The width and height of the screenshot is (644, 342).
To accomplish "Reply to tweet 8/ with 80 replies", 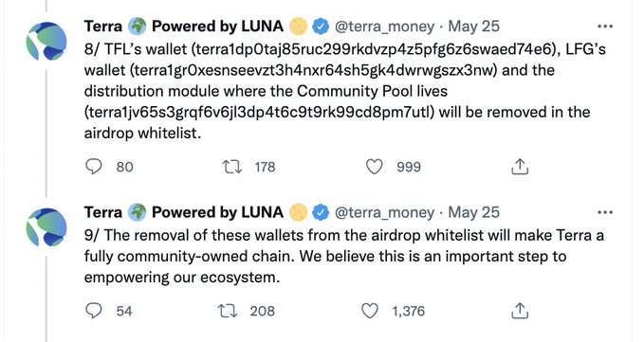I will point(94,167).
